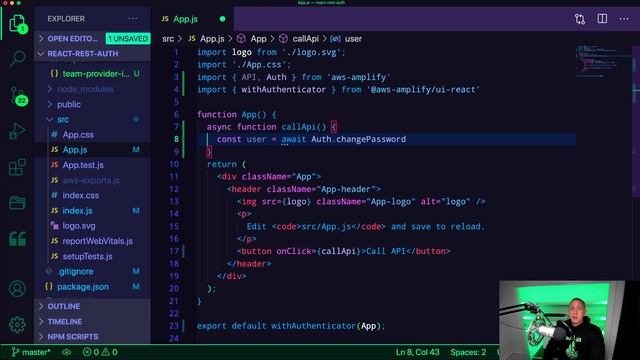Open the Run and Debug view
640x360 pixels.
(17, 131)
